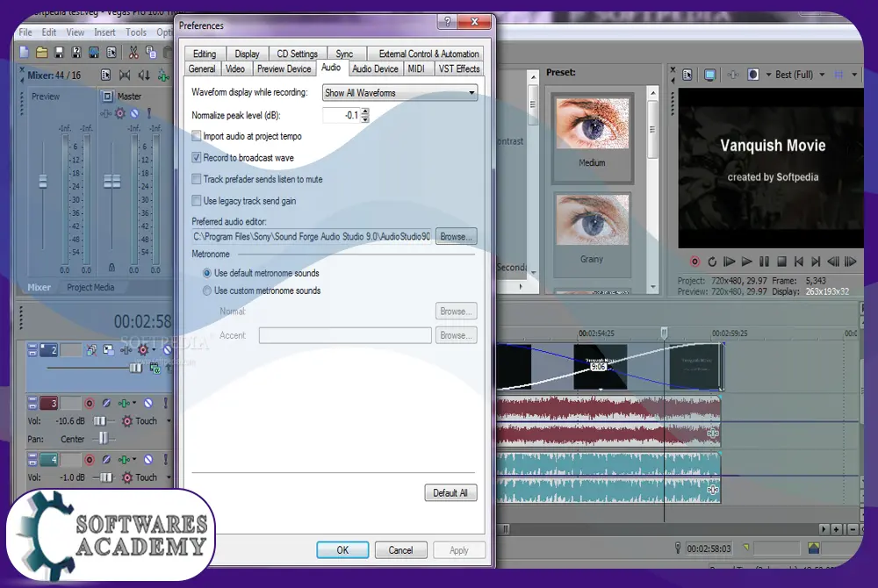Switch to Project Media tab
This screenshot has height=588, width=878.
(x=90, y=287)
